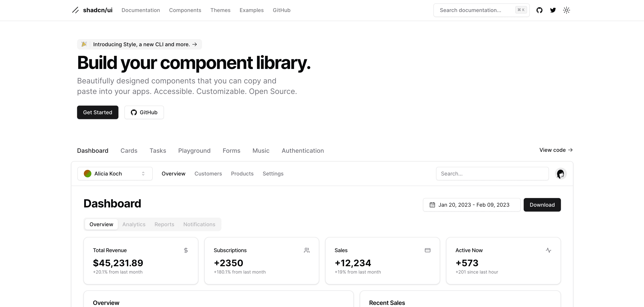The height and width of the screenshot is (307, 644).
Task: Expand the Alicia Koch team switcher
Action: tap(115, 174)
